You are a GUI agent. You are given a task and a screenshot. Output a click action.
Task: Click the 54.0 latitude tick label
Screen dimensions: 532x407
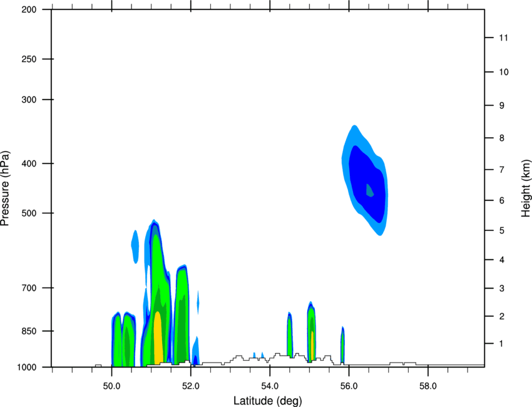tap(270, 386)
